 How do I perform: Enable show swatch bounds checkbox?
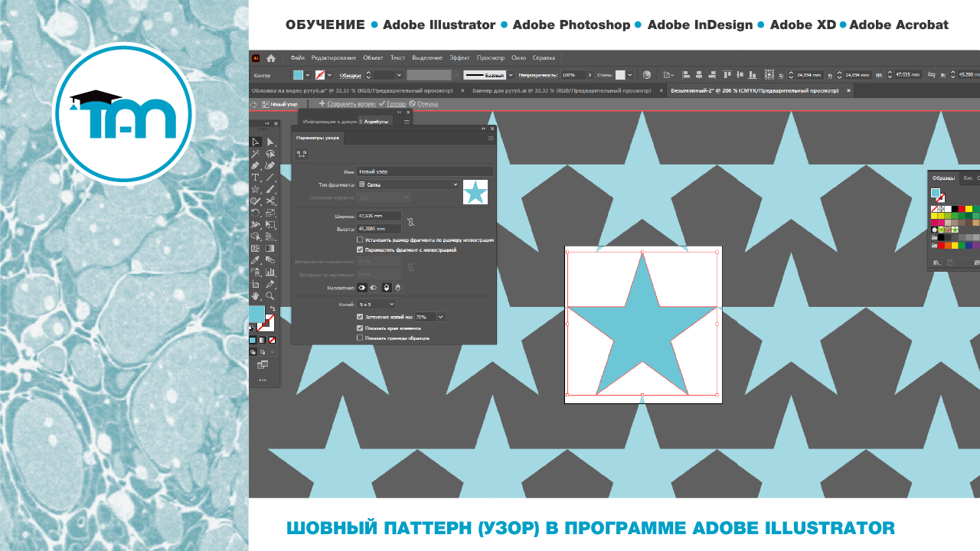pyautogui.click(x=360, y=337)
